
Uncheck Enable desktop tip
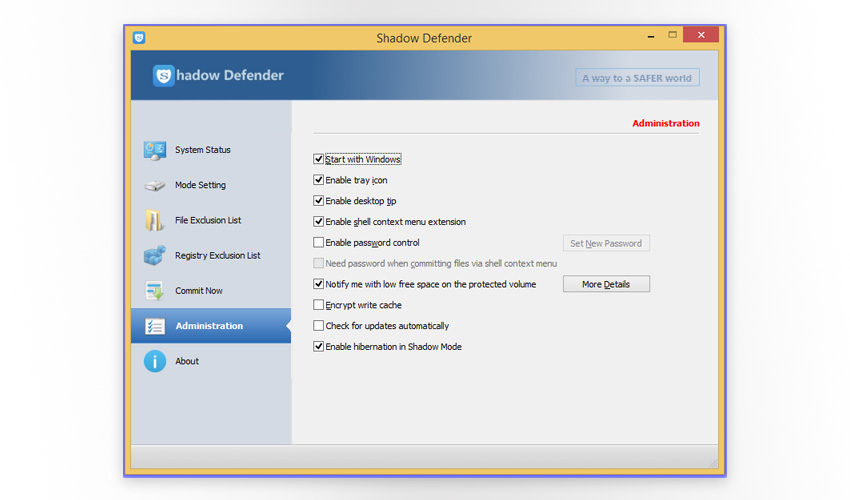pyautogui.click(x=318, y=201)
